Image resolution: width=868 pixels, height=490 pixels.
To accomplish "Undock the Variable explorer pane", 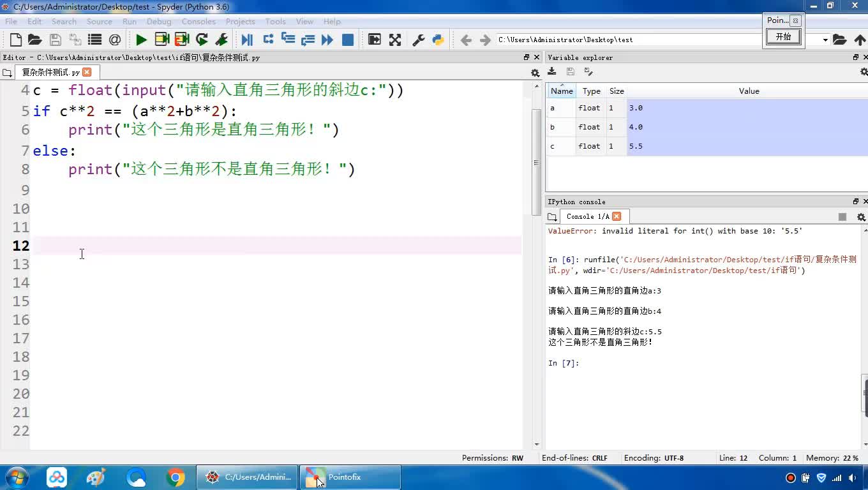I will coord(856,57).
